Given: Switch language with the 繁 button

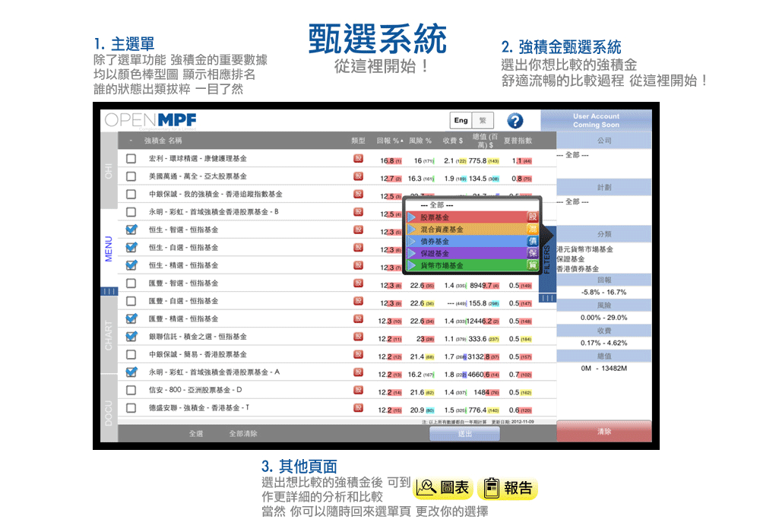Looking at the screenshot, I should click(x=483, y=121).
